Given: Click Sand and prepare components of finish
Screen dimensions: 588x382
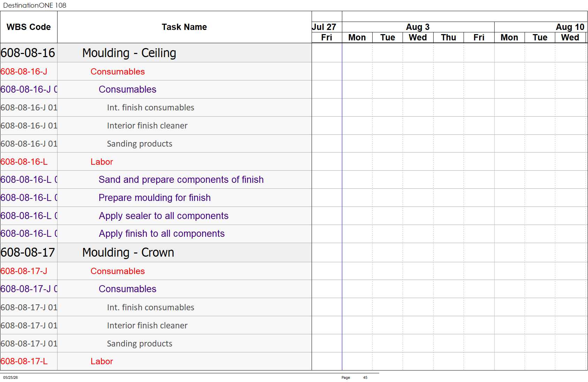Looking at the screenshot, I should [181, 180].
